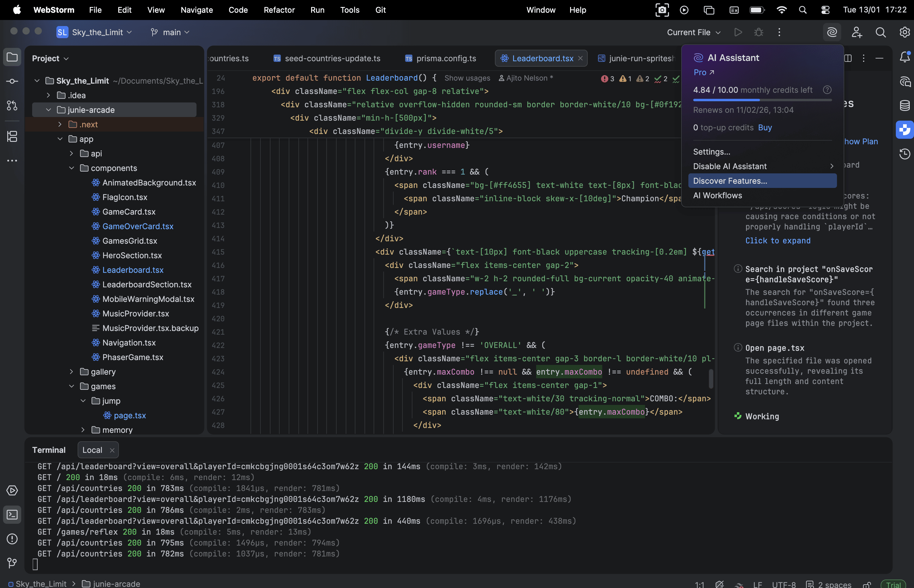914x588 pixels.
Task: Click the monthly credits progress bar
Action: click(x=762, y=100)
